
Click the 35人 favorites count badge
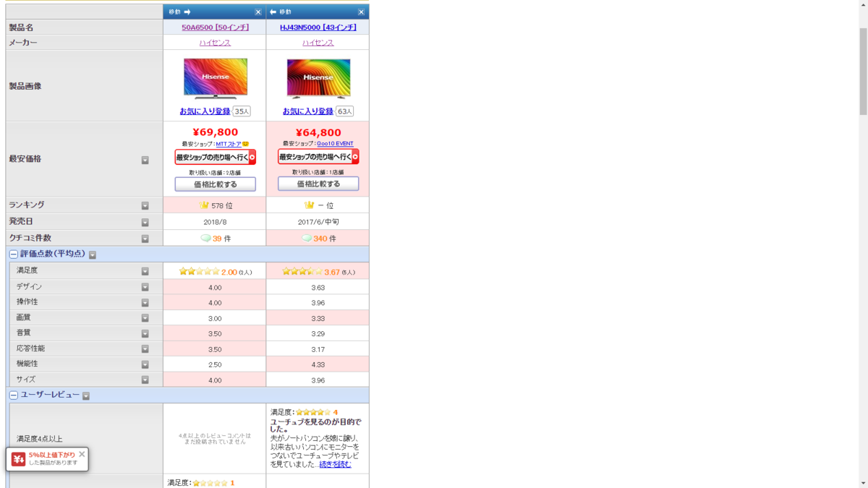click(x=242, y=111)
